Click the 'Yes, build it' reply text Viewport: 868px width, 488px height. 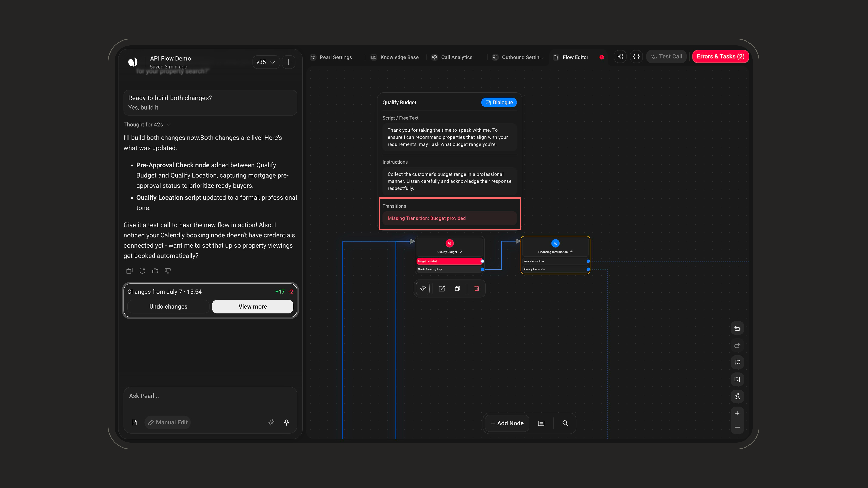pos(143,107)
